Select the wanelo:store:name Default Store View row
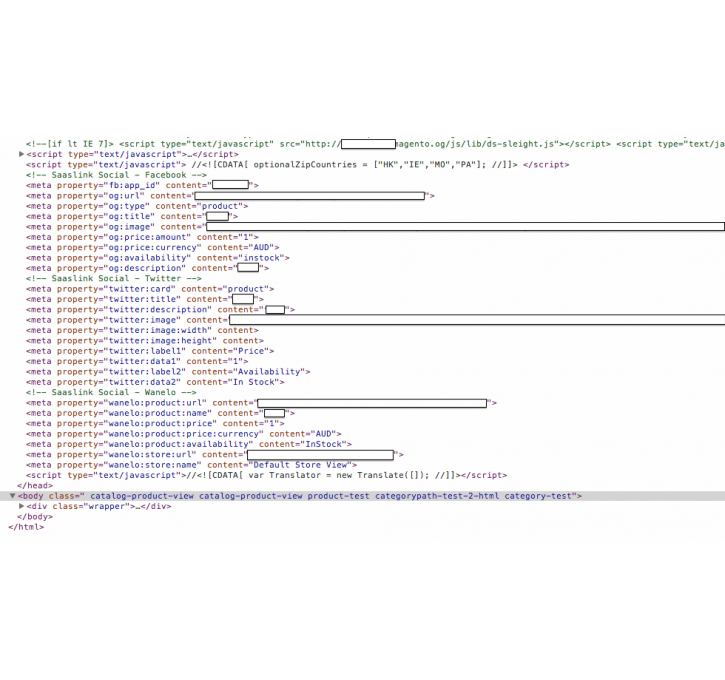The image size is (725, 680). (191, 465)
